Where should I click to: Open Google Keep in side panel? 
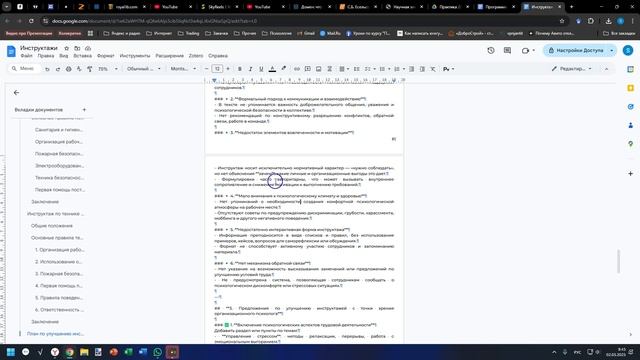point(631,88)
